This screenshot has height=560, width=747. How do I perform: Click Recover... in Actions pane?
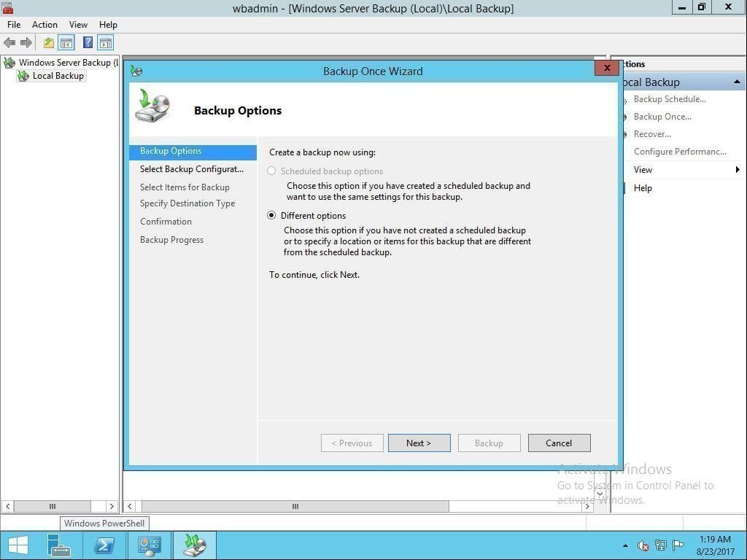pyautogui.click(x=652, y=134)
